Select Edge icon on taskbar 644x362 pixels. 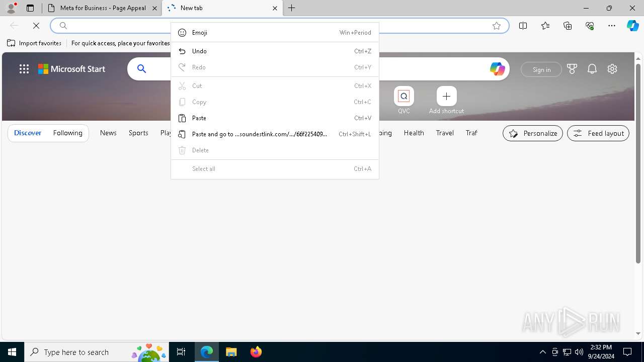click(x=207, y=352)
